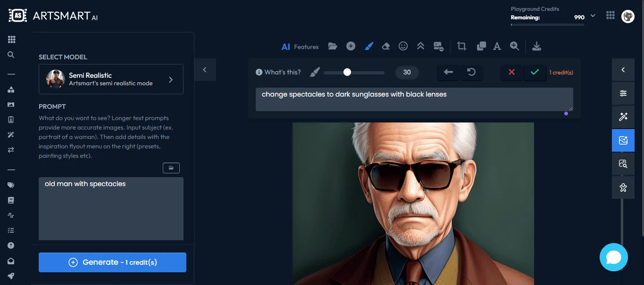
Task: Toggle the sliders settings panel on right
Action: tap(623, 93)
